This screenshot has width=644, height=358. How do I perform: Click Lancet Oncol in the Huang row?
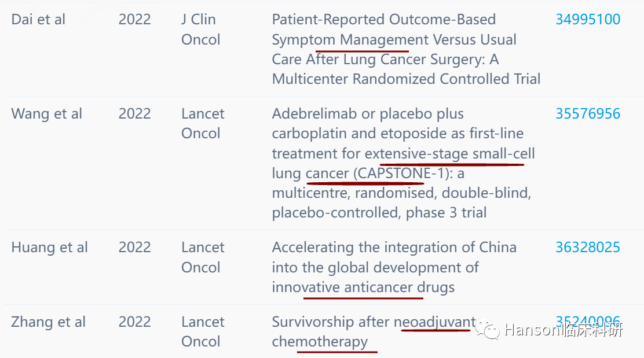coord(203,257)
